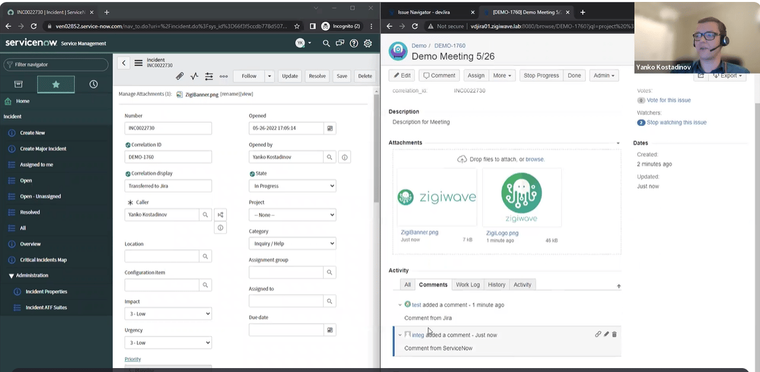Click Stop watching this issue link
This screenshot has height=372, width=760.
click(x=676, y=123)
